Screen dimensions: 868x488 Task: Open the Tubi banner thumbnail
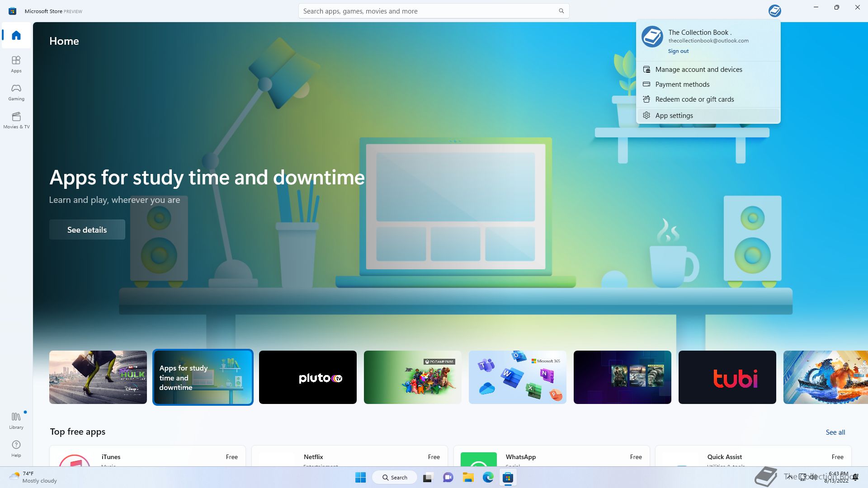(x=727, y=377)
